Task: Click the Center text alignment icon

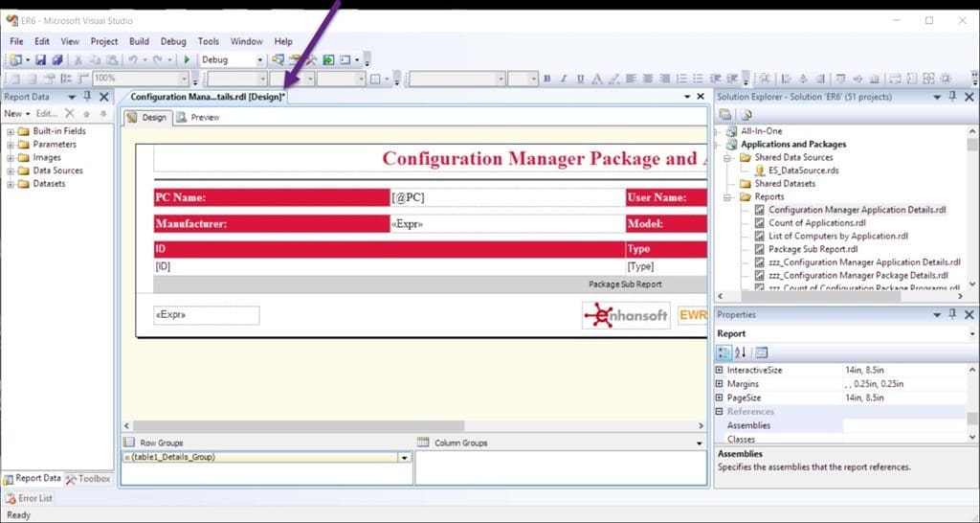Action: coord(648,79)
